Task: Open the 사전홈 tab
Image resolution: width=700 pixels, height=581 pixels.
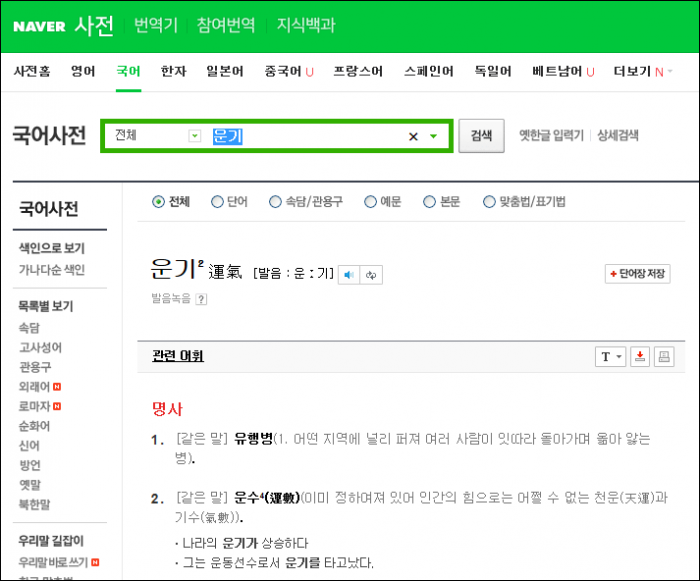Action: [32, 71]
